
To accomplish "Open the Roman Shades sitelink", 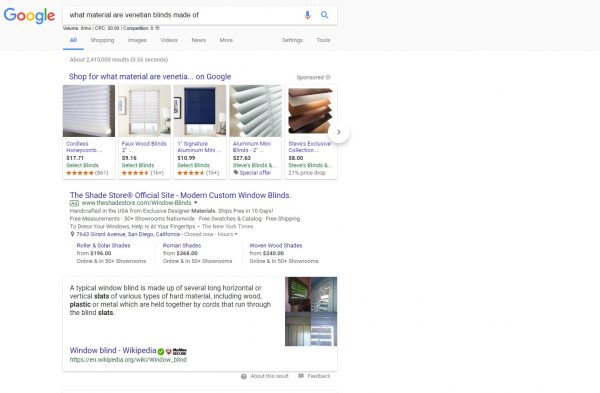I will tap(182, 245).
